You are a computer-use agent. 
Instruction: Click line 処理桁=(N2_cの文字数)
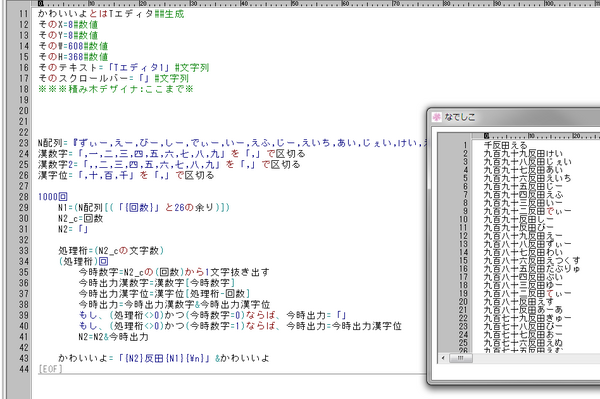[111, 251]
